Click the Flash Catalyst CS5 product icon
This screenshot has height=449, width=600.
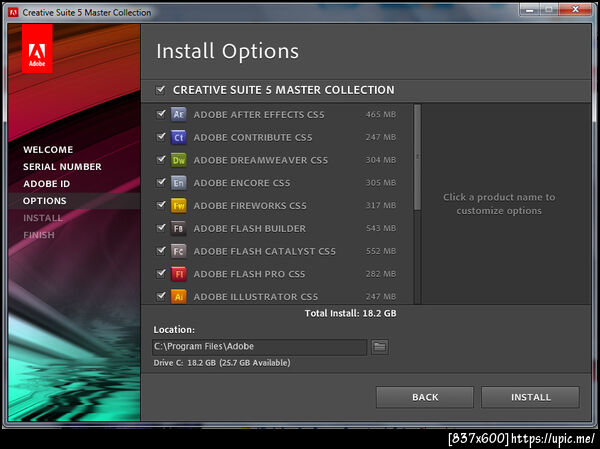[178, 251]
